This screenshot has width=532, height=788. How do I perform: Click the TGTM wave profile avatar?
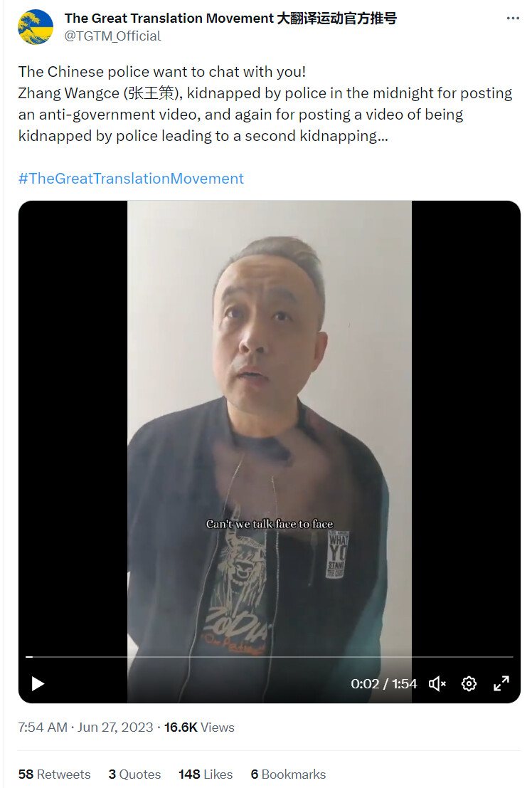coord(36,27)
